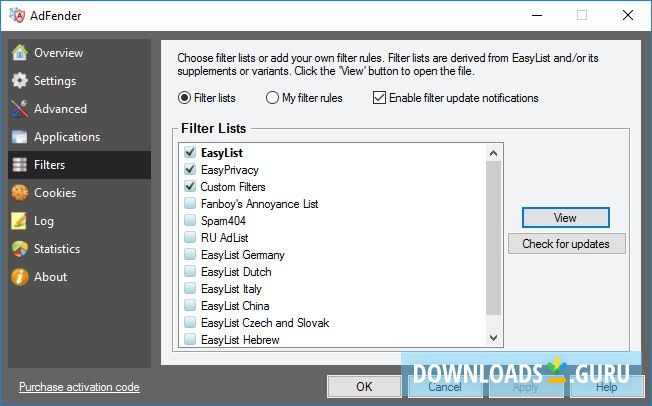The height and width of the screenshot is (406, 652).
Task: Select the RU AdList entry text
Action: point(225,238)
